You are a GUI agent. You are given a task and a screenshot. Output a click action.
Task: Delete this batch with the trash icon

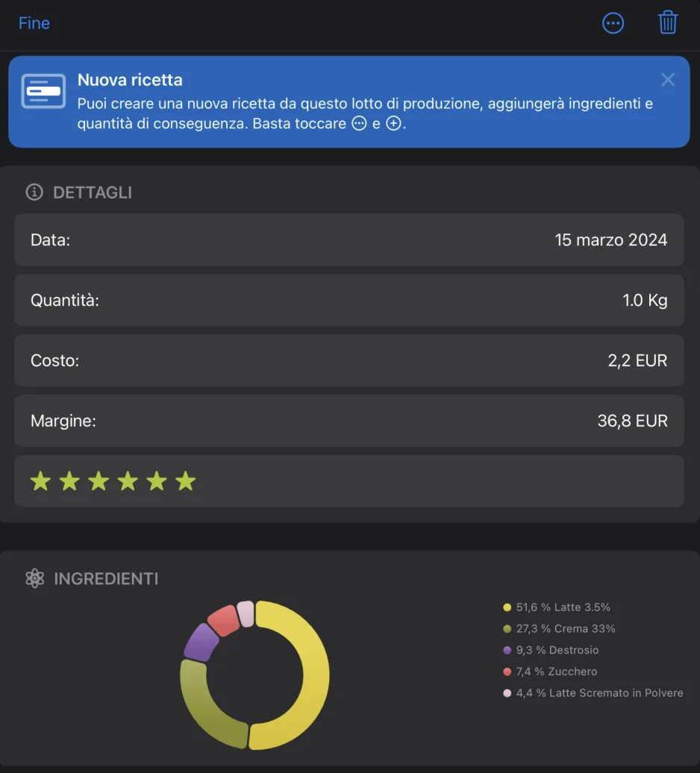click(x=667, y=22)
